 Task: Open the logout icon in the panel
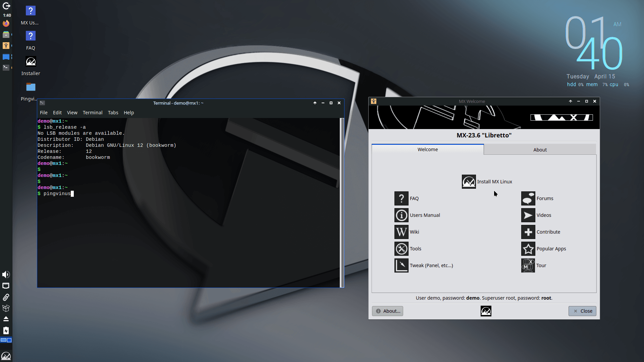click(x=6, y=6)
